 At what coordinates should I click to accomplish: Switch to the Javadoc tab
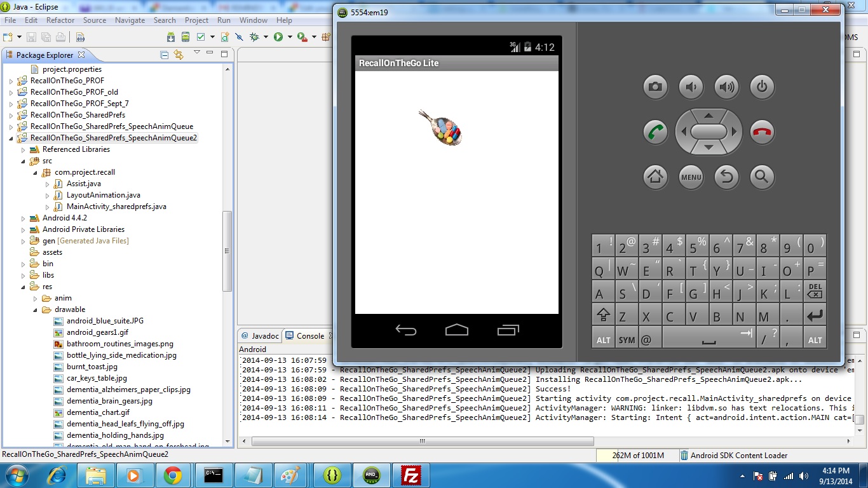(x=259, y=335)
